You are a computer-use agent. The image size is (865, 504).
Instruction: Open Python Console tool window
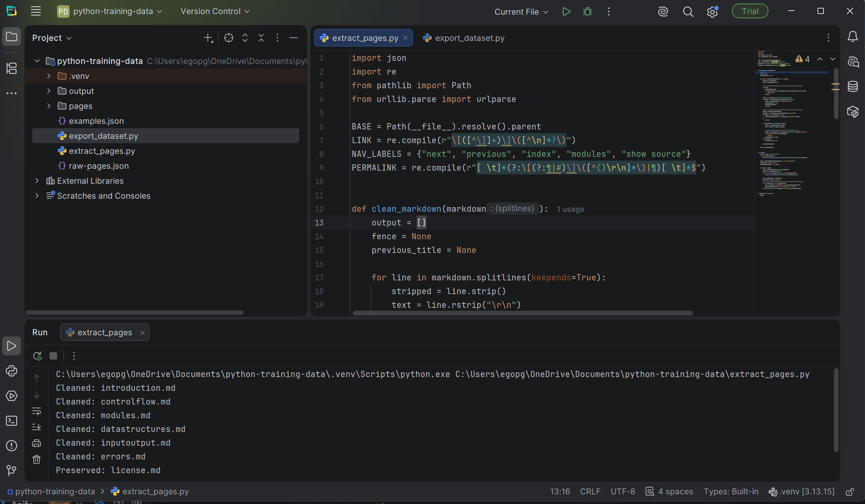(x=12, y=371)
